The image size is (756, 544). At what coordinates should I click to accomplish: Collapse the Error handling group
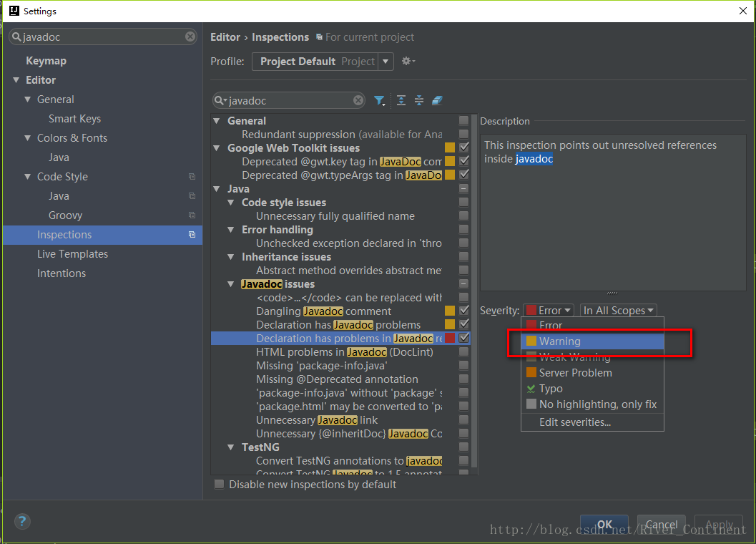231,230
